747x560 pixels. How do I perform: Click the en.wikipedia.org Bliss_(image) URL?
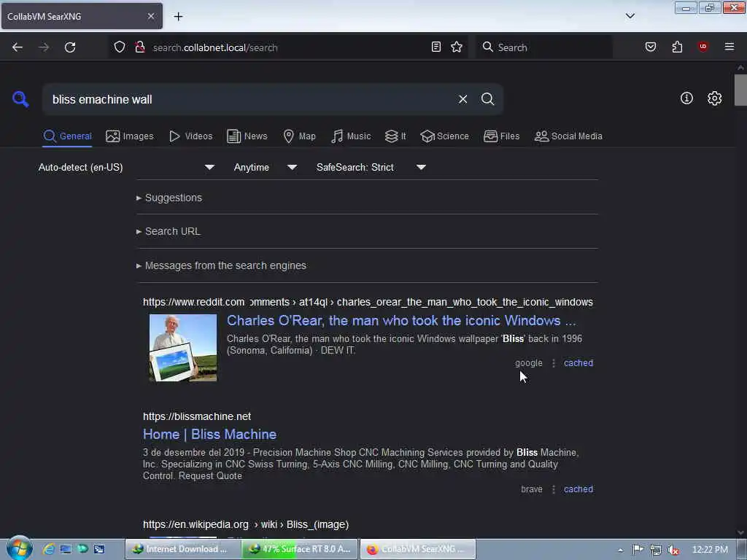pyautogui.click(x=246, y=524)
